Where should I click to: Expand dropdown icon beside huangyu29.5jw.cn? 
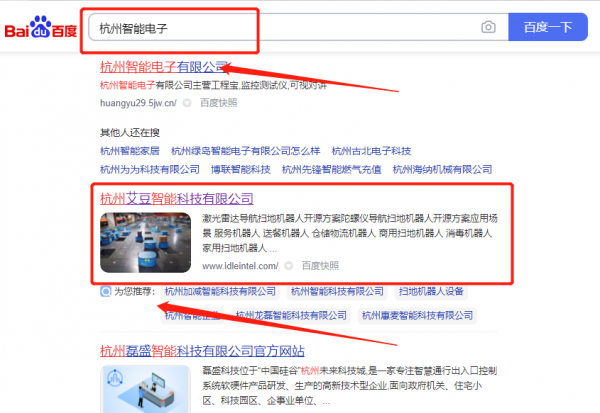[x=187, y=103]
